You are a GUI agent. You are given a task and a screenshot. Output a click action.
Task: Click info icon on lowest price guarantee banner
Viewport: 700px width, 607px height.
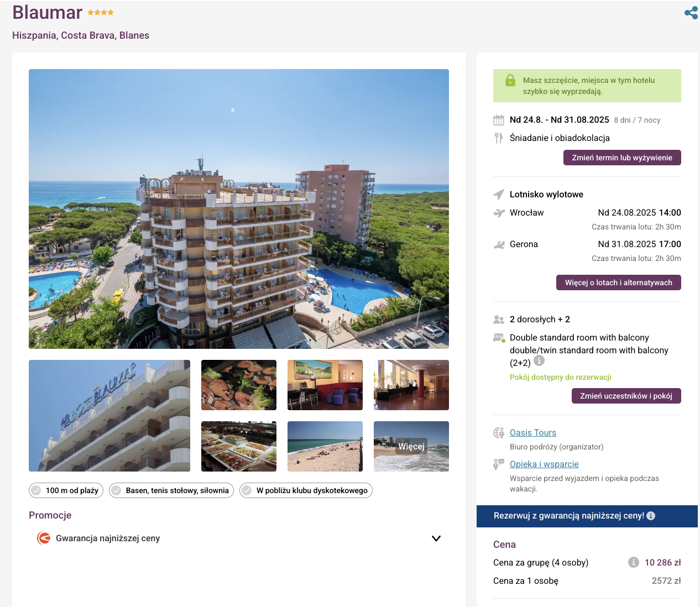651,516
